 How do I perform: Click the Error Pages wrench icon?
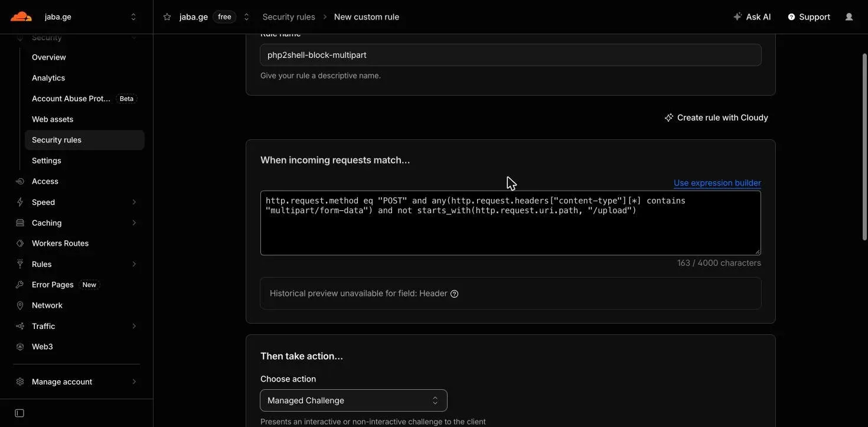(x=20, y=285)
